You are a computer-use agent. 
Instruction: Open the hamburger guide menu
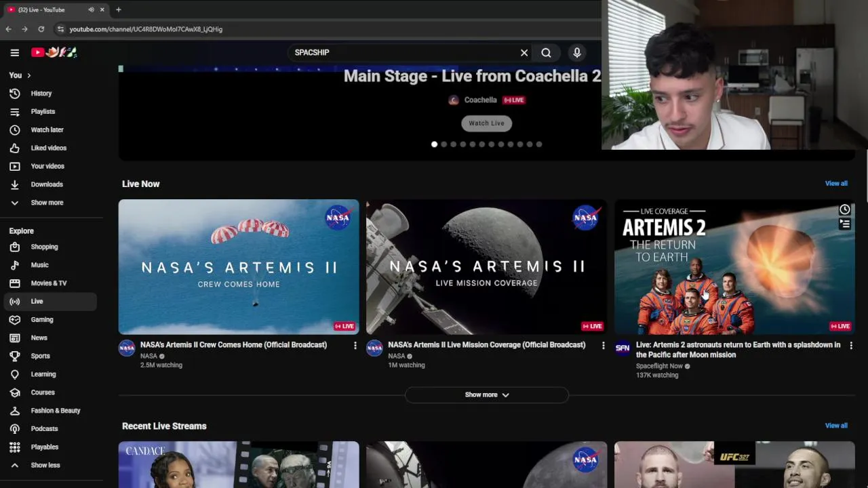coord(14,52)
